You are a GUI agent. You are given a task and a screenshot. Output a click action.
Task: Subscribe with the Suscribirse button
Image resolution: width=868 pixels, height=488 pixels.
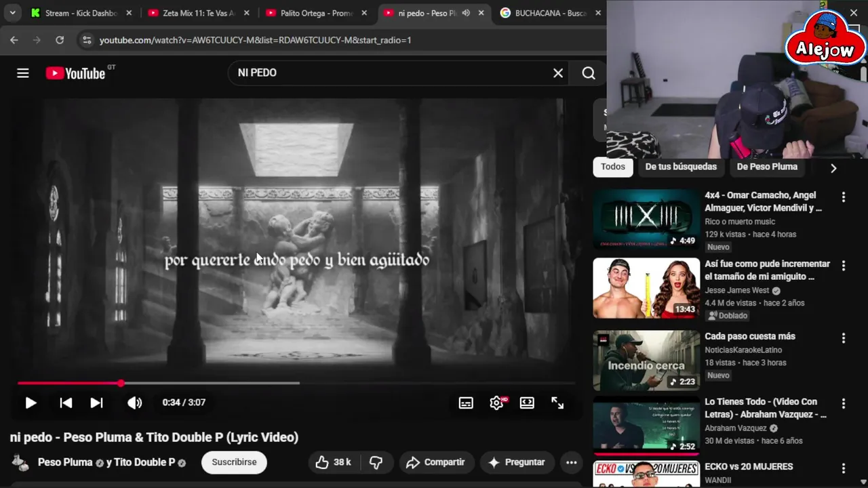(x=234, y=462)
